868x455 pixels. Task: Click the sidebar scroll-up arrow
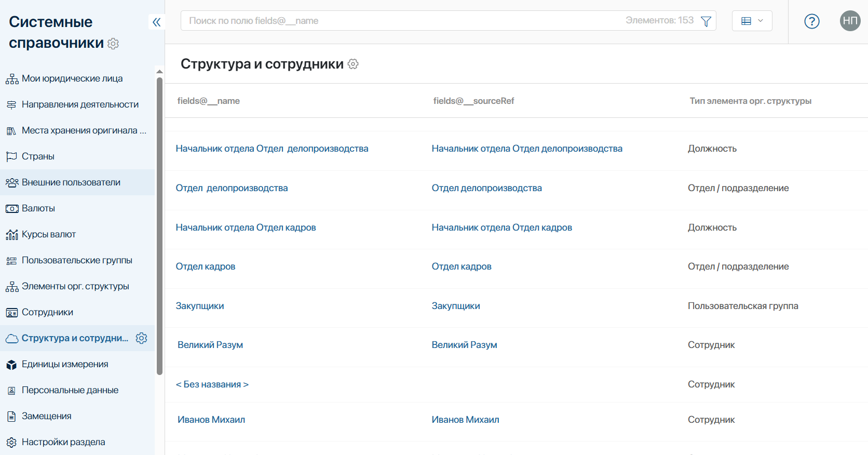(x=159, y=72)
